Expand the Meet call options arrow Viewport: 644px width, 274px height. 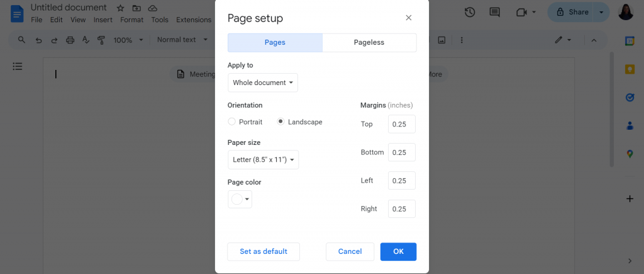[534, 13]
